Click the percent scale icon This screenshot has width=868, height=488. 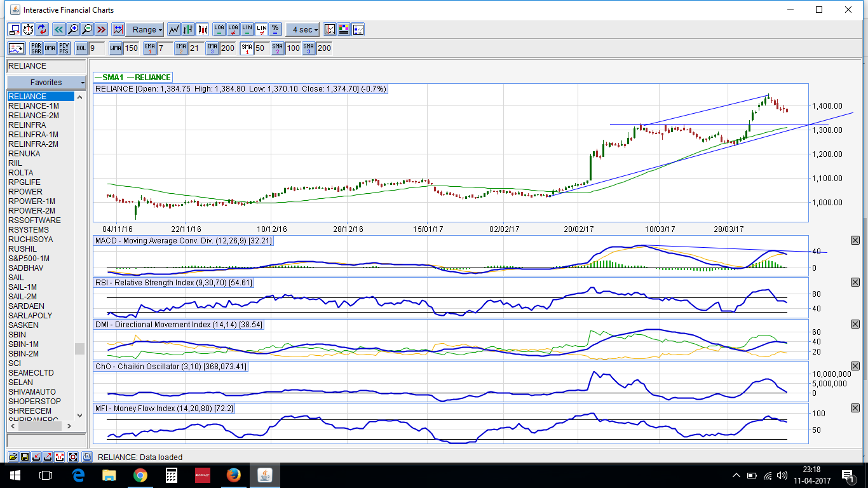click(x=275, y=29)
